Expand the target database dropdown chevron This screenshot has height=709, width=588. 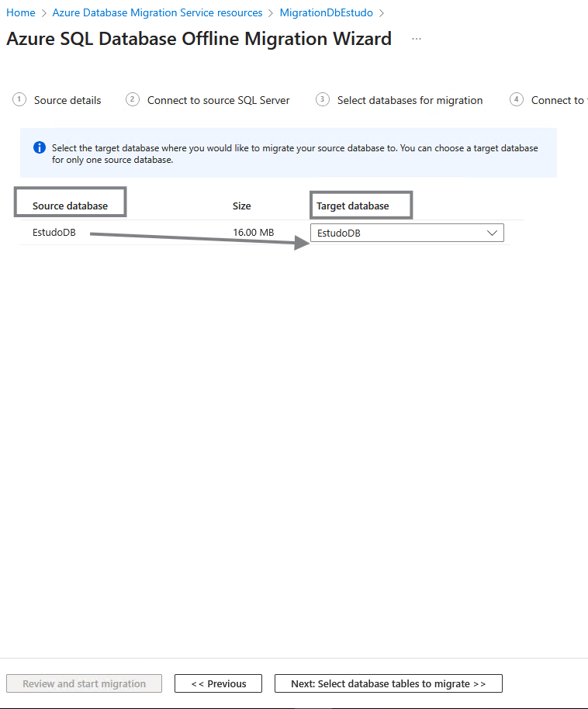(x=492, y=233)
